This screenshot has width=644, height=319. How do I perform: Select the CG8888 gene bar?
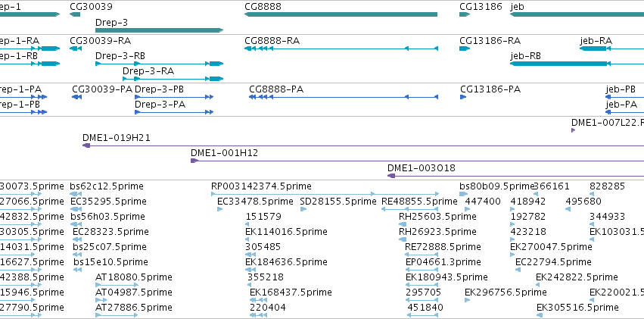341,14
